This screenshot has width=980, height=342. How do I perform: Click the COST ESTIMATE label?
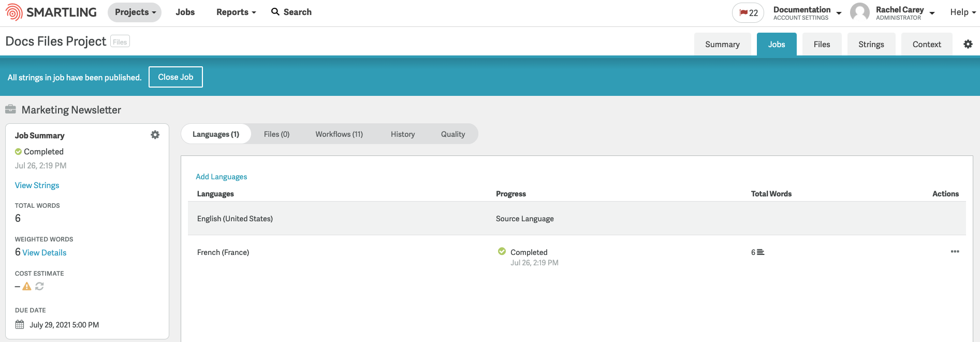coord(39,274)
